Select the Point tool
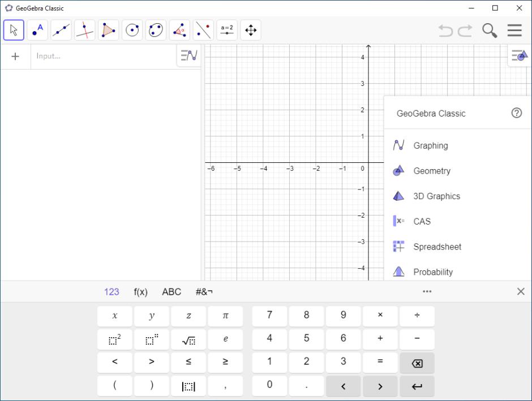This screenshot has width=532, height=401. pyautogui.click(x=37, y=30)
